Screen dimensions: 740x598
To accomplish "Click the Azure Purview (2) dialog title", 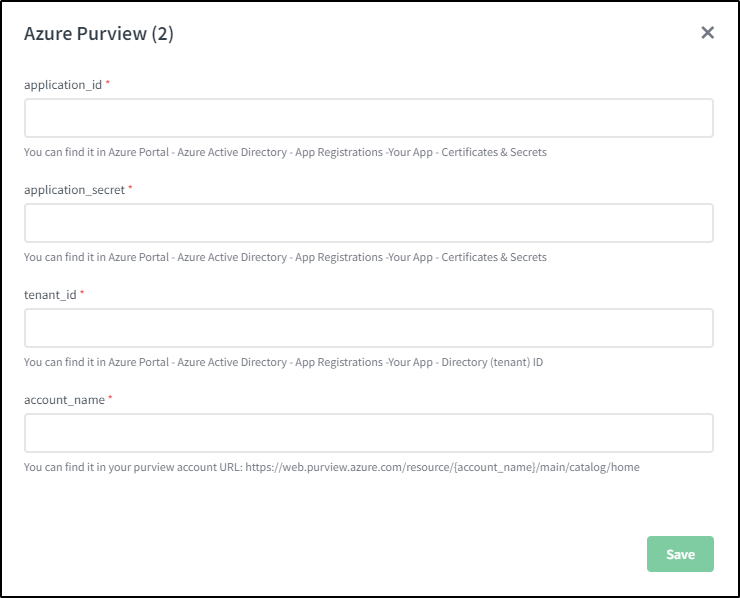I will (x=99, y=34).
